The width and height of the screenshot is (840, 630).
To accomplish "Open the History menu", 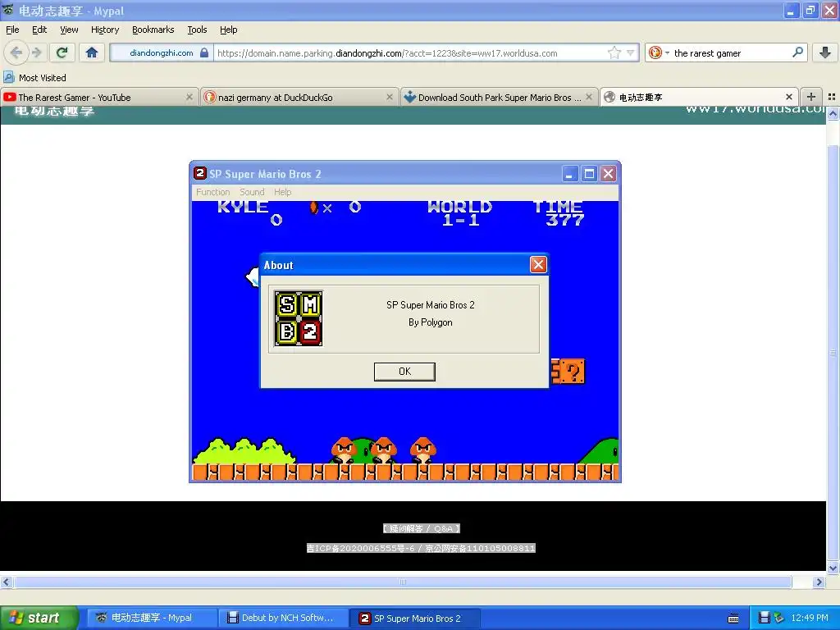I will coord(104,30).
